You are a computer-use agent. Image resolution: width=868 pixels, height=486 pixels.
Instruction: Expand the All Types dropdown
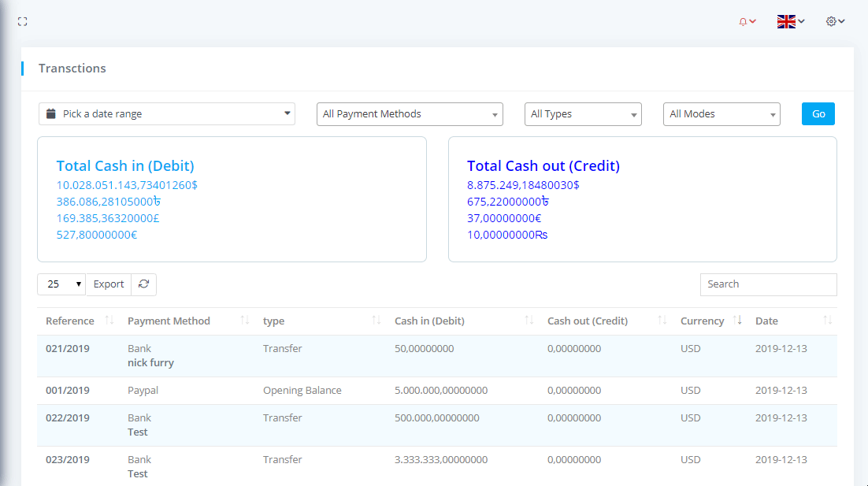click(x=583, y=114)
